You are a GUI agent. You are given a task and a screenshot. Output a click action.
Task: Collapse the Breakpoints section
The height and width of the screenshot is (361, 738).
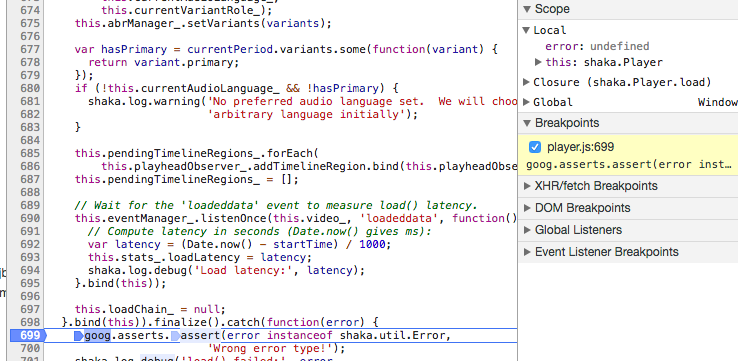[x=527, y=123]
